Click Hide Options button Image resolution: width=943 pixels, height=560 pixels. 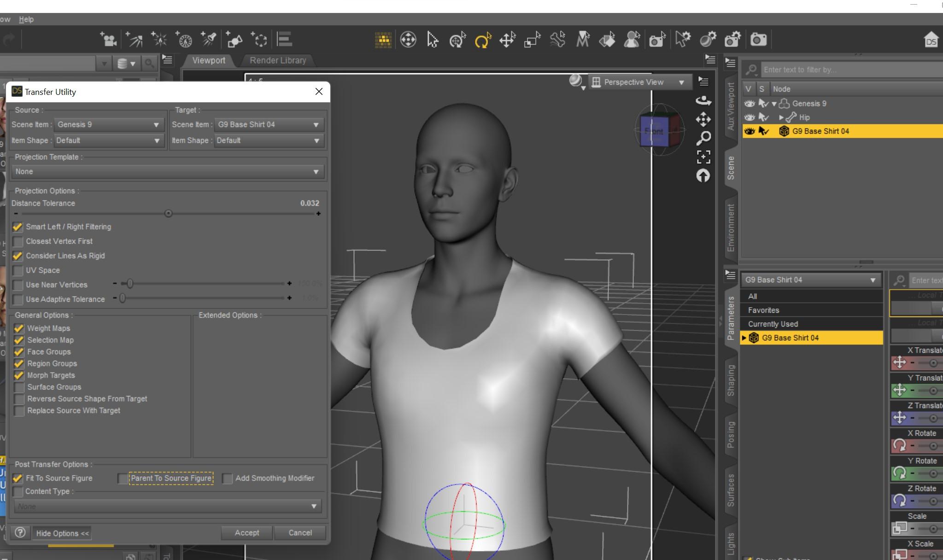(62, 533)
